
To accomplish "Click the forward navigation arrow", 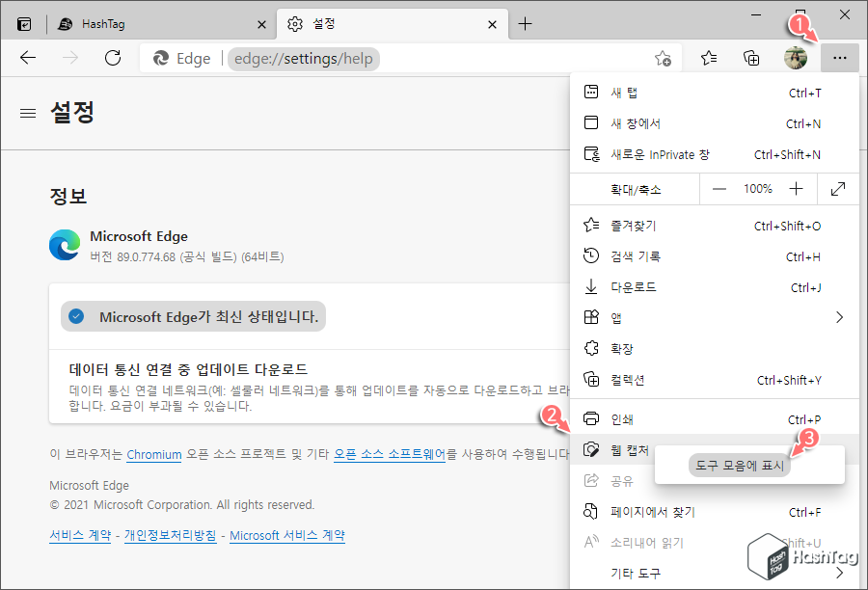I will pyautogui.click(x=70, y=58).
